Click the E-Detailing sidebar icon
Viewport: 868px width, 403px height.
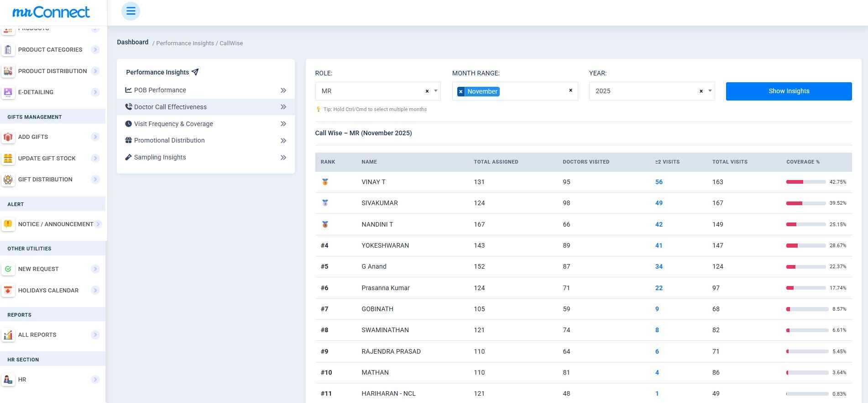coord(8,92)
